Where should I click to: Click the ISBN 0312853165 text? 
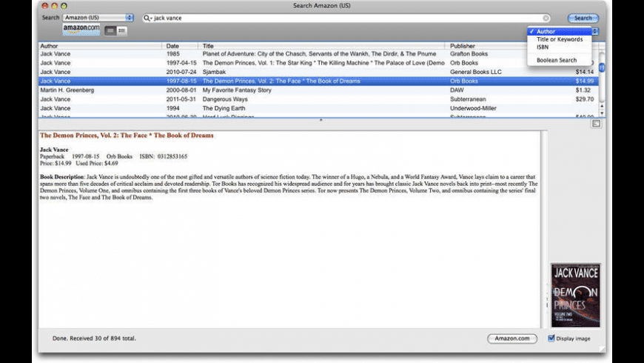tap(164, 156)
